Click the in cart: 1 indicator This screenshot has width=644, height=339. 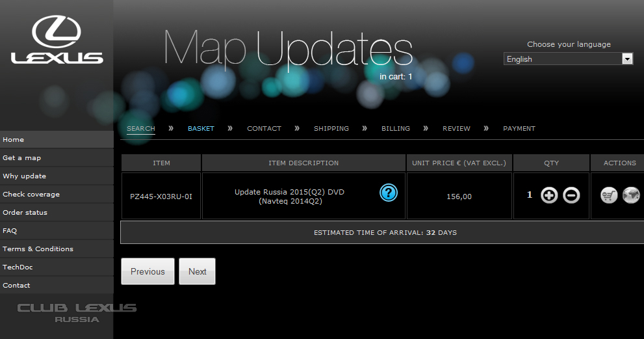[396, 77]
